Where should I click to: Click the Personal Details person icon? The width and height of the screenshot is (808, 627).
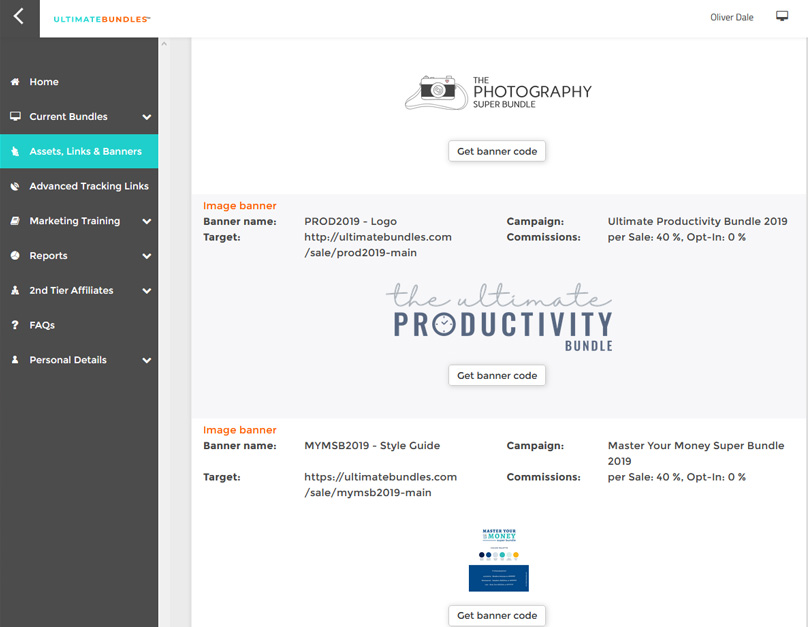tap(15, 360)
